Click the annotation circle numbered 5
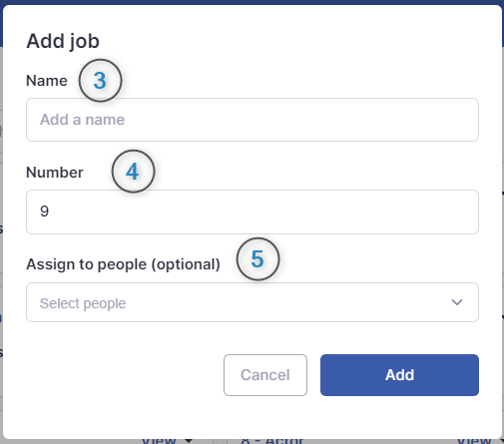 point(257,259)
